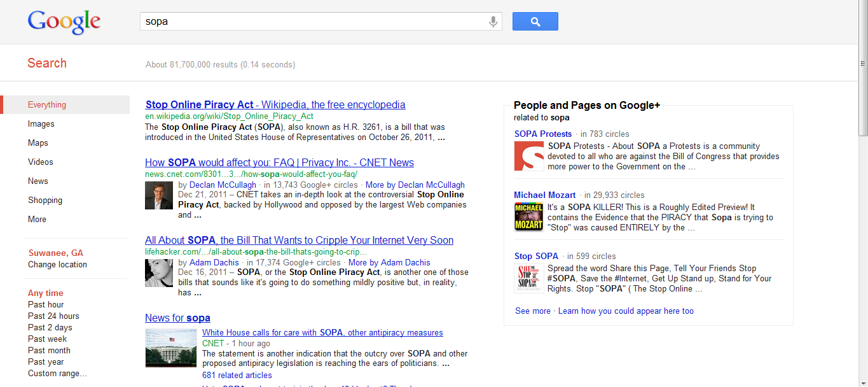Click Declan McCullagh author link

[224, 185]
